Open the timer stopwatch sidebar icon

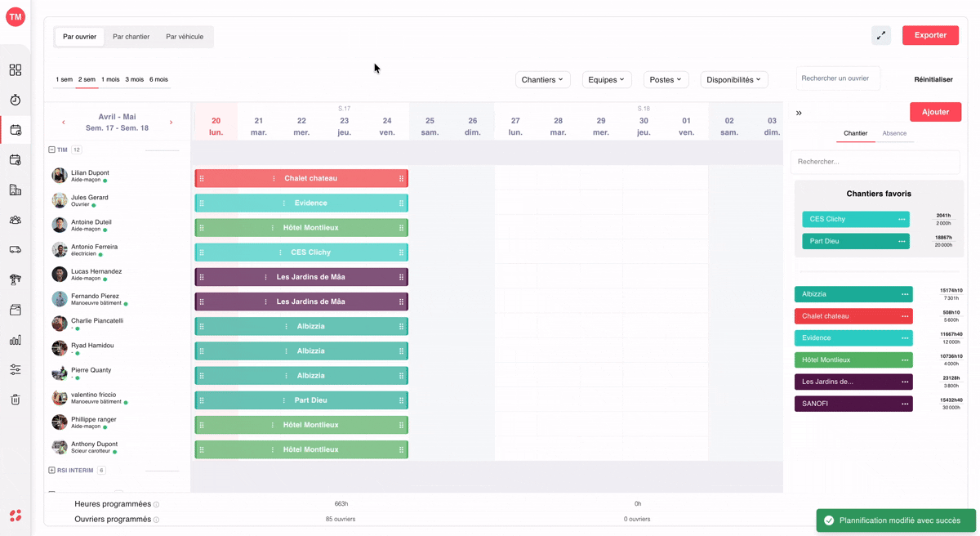coord(16,100)
